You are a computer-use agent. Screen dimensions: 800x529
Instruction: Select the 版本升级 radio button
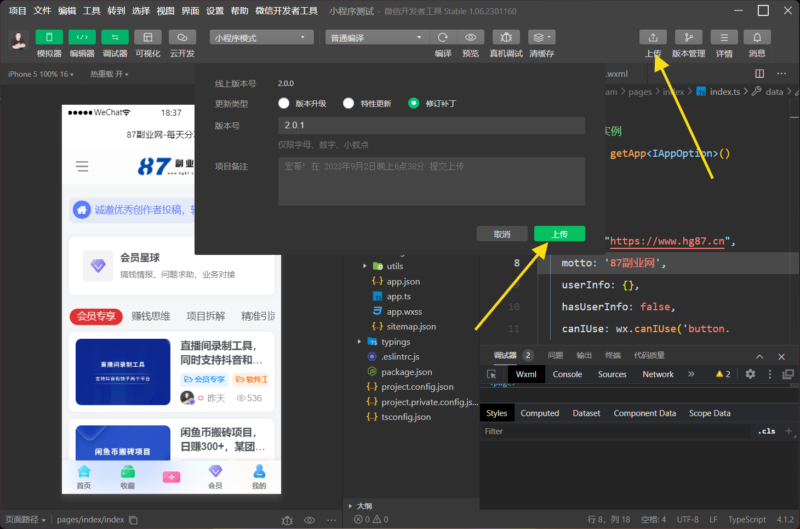coord(284,104)
